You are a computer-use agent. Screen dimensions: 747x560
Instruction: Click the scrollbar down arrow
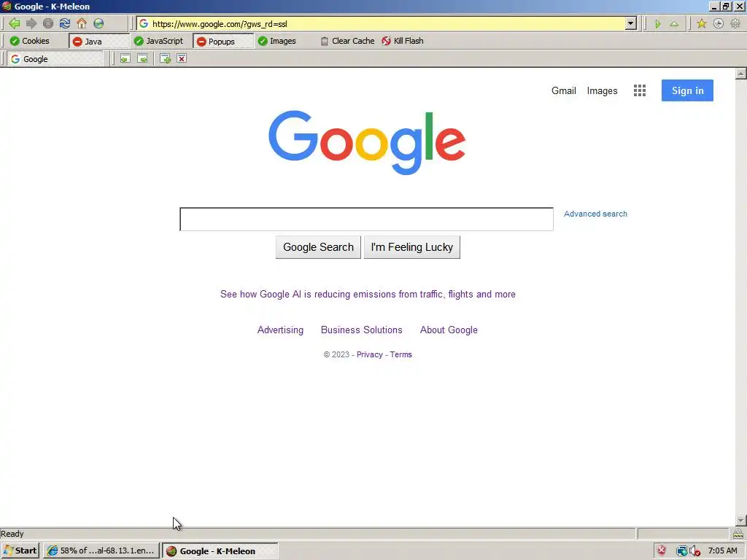pos(741,521)
